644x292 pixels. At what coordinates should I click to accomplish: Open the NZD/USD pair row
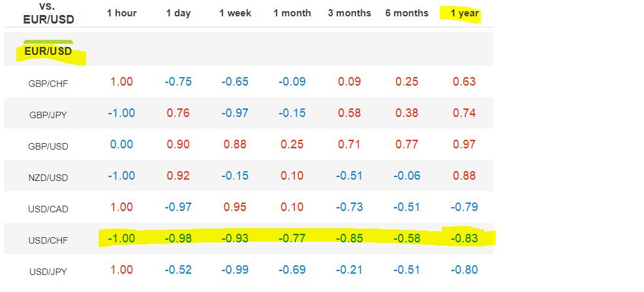tap(48, 178)
